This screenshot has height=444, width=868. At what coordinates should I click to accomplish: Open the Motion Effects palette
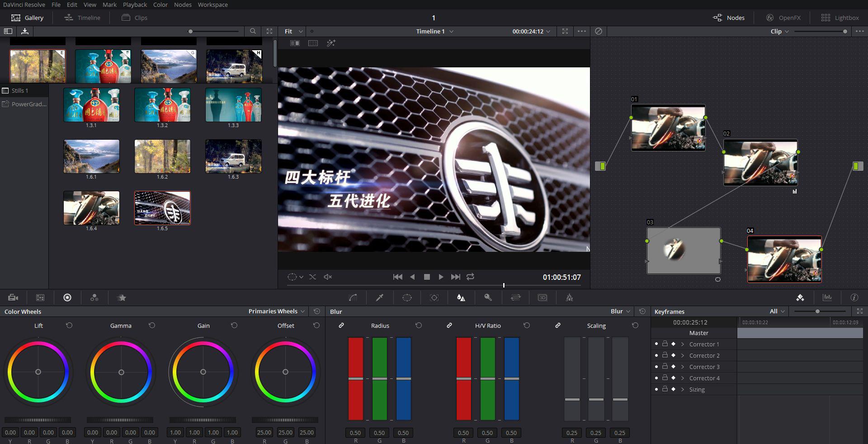[122, 298]
